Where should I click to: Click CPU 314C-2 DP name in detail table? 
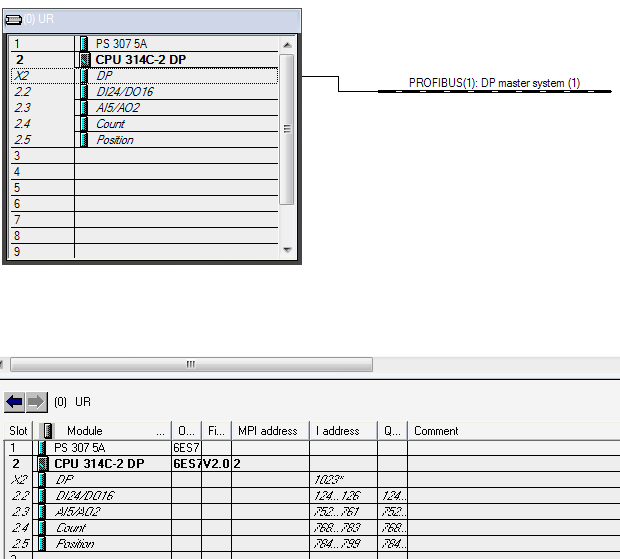[x=99, y=463]
